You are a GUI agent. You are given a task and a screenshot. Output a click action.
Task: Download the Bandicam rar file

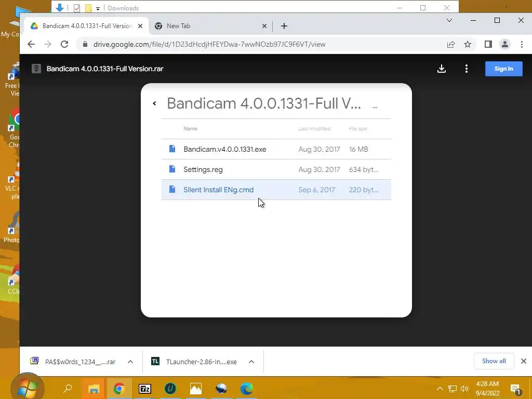(x=442, y=69)
